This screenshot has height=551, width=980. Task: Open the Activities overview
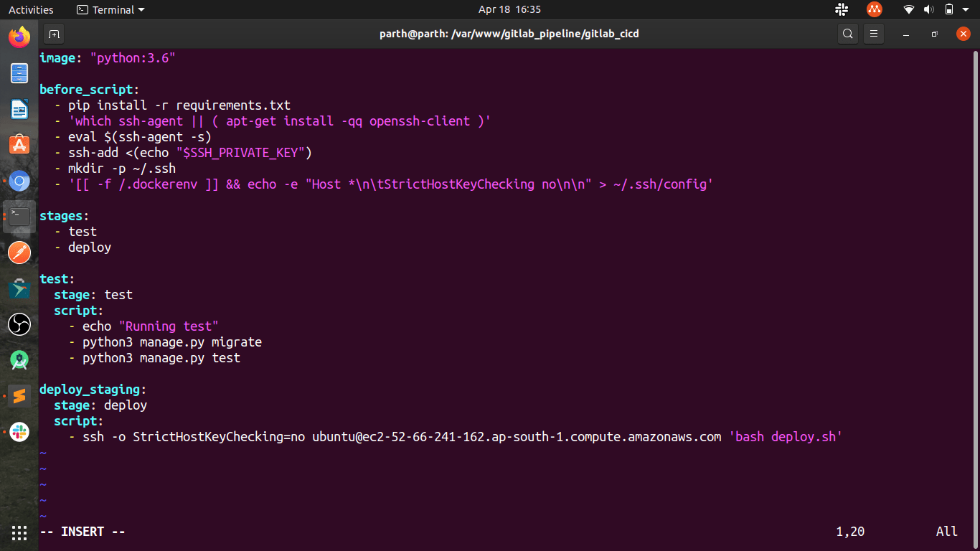tap(31, 9)
